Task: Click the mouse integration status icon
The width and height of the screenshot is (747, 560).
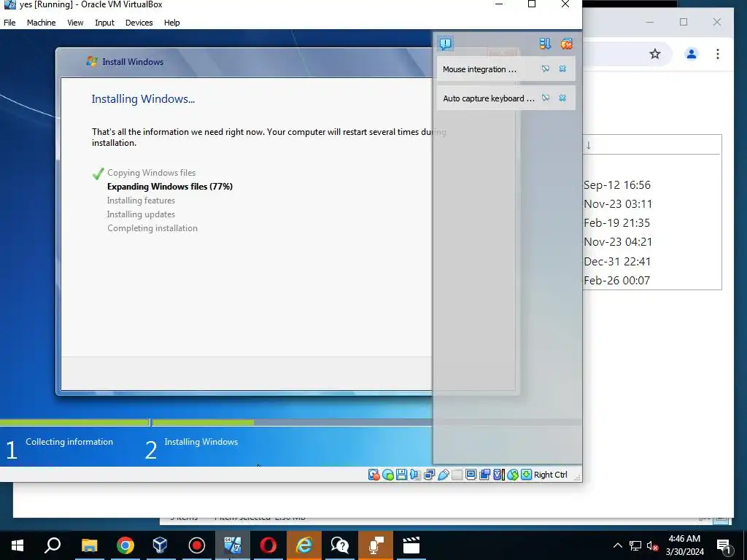Action: [x=512, y=475]
